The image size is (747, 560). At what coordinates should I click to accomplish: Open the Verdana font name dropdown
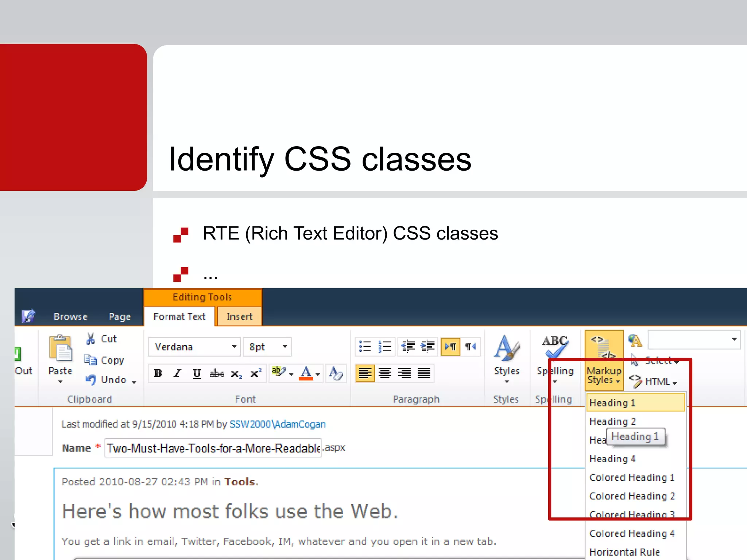point(234,346)
